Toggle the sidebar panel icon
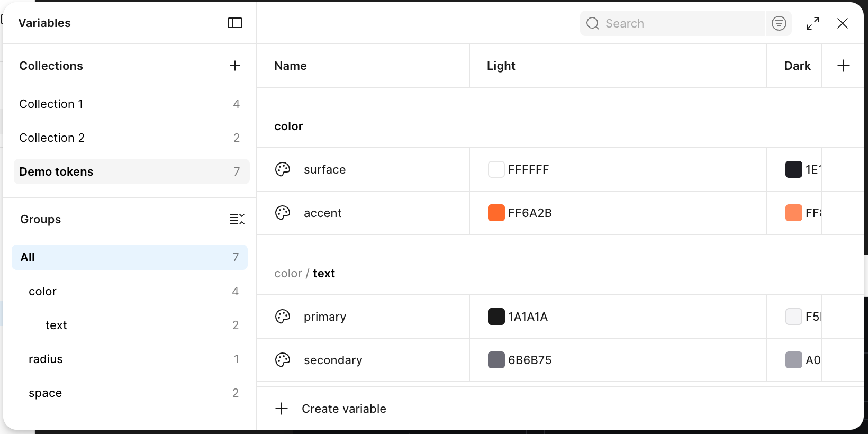 [x=235, y=23]
